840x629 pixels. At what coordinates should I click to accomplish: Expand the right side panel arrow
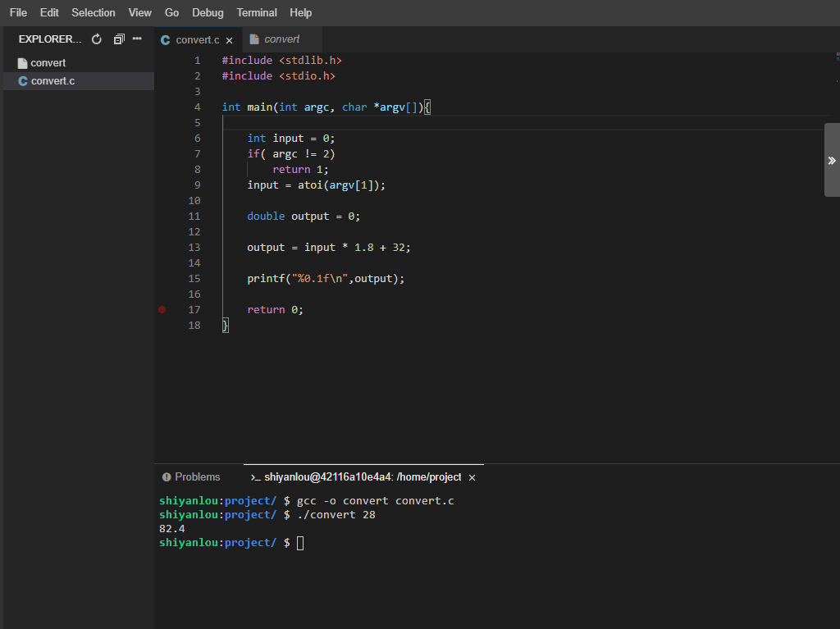pyautogui.click(x=831, y=160)
